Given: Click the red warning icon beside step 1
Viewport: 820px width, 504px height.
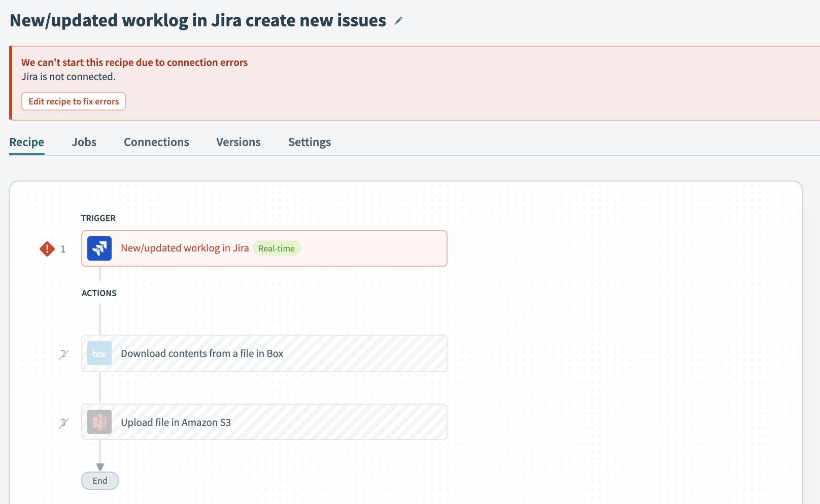Looking at the screenshot, I should tap(46, 248).
